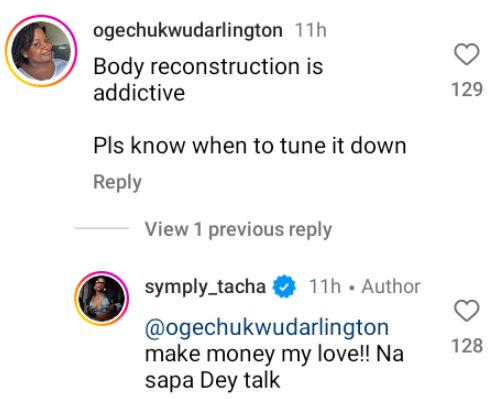498x399 pixels.
Task: Open ogechukwudarlington username at top
Action: click(x=188, y=31)
